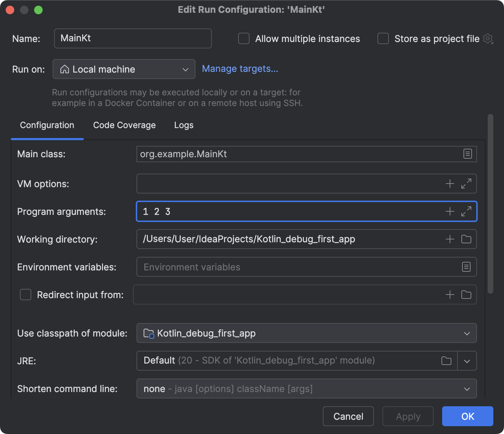
Task: Browse for Working directory folder
Action: tap(466, 239)
